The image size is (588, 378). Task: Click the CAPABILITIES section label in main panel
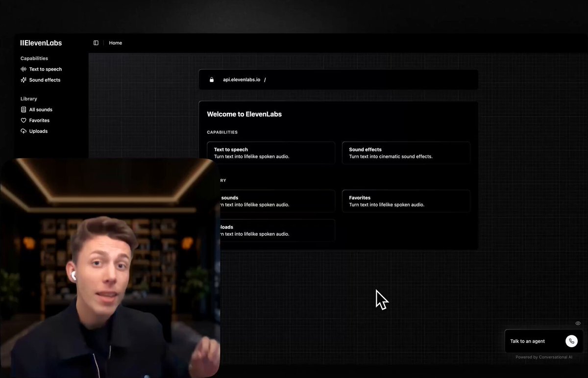[222, 132]
